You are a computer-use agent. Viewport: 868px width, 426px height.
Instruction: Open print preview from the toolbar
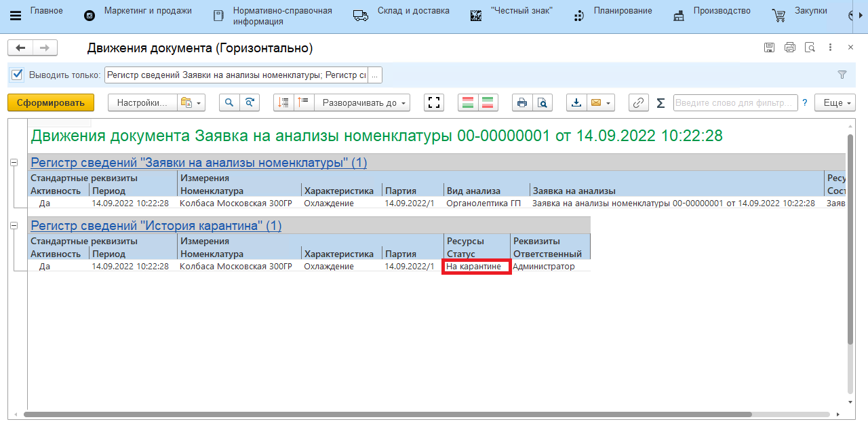point(542,102)
